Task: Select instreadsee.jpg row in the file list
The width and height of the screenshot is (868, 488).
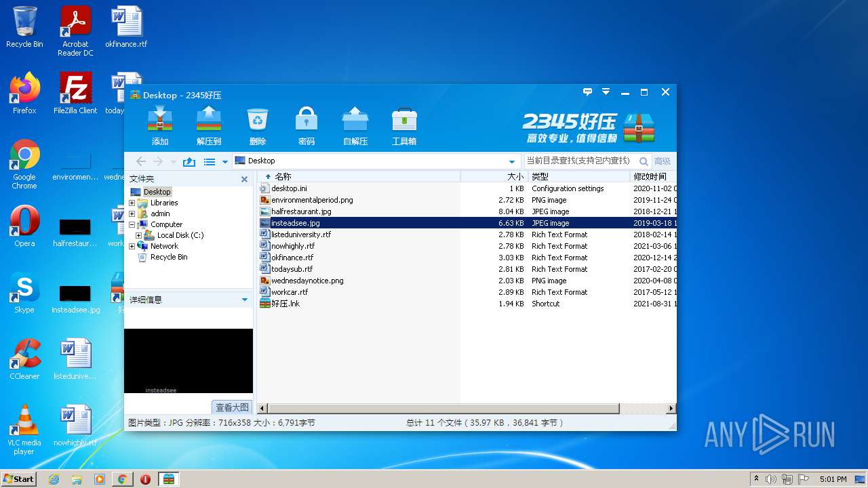Action: (468, 223)
